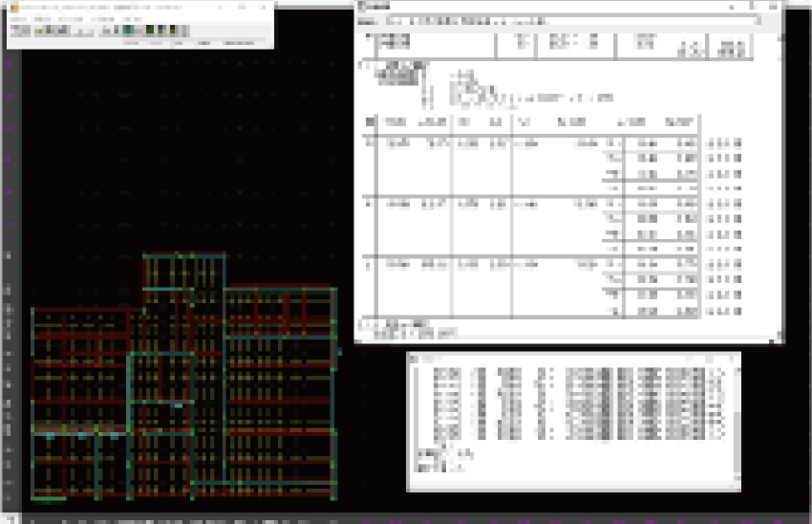Expand the dropdown arrow in the report window's top field
812x524 pixels.
(x=760, y=20)
